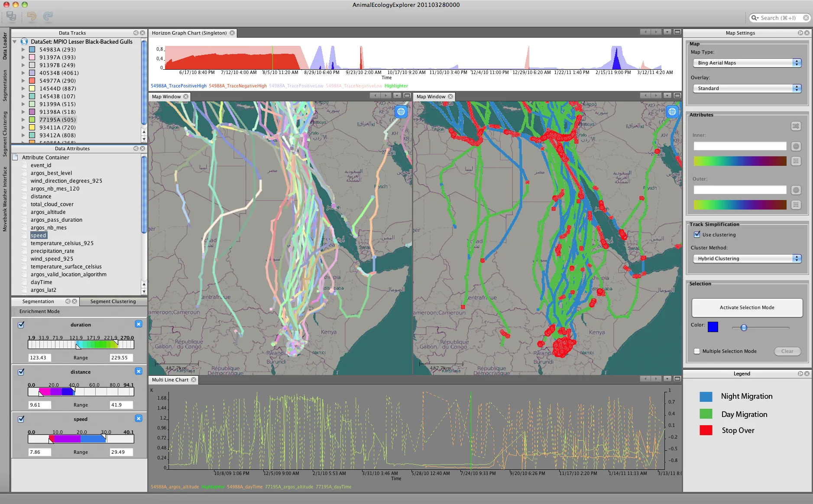
Task: Switch to the Segment Clustering tab
Action: [113, 301]
